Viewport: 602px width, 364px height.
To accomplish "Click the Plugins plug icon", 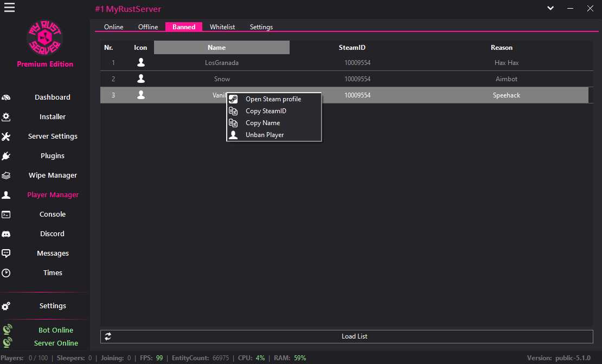I will pos(6,156).
